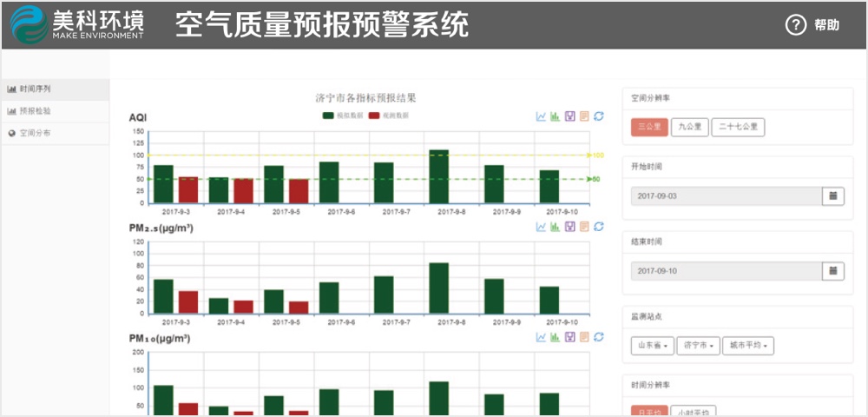Open 预报检验 in the sidebar

pyautogui.click(x=35, y=111)
